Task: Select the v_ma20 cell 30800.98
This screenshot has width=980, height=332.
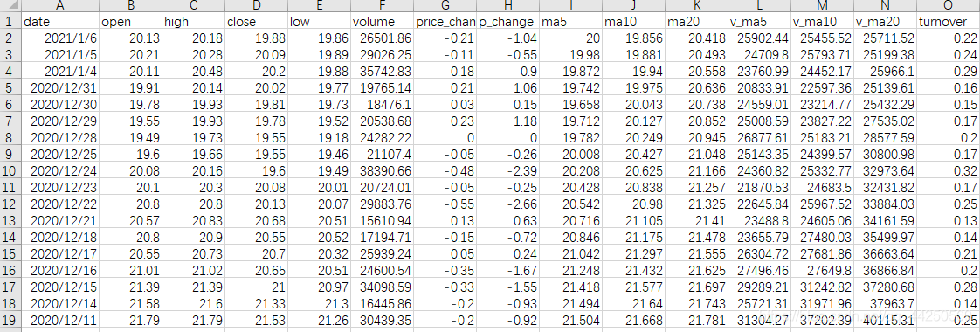Action: [x=885, y=155]
